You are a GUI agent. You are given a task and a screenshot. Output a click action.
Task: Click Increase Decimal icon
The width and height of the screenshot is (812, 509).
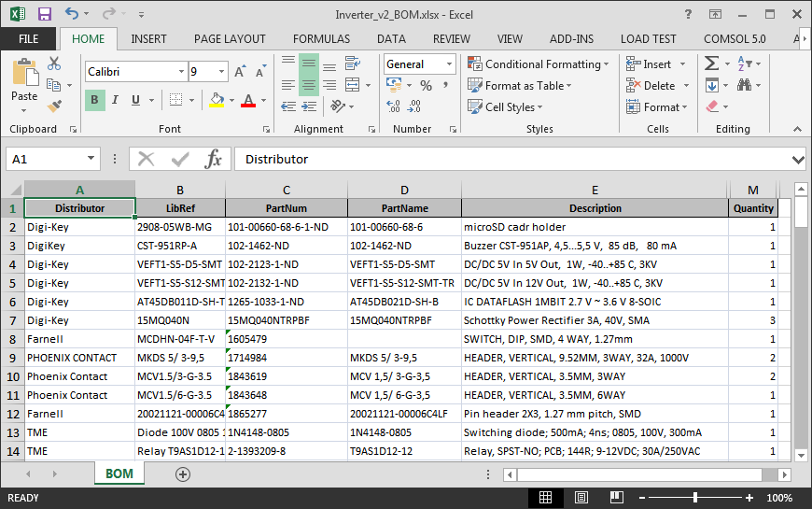394,106
